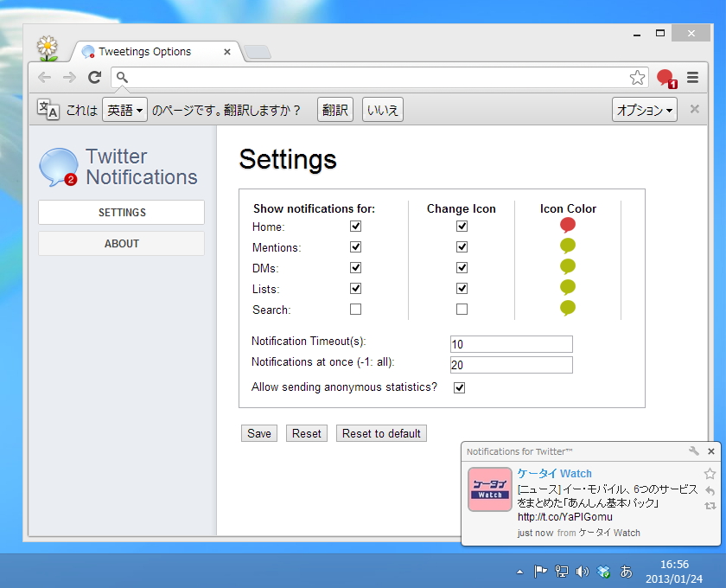This screenshot has width=726, height=588.
Task: Uncheck Home under Show notifications for
Action: 355,226
